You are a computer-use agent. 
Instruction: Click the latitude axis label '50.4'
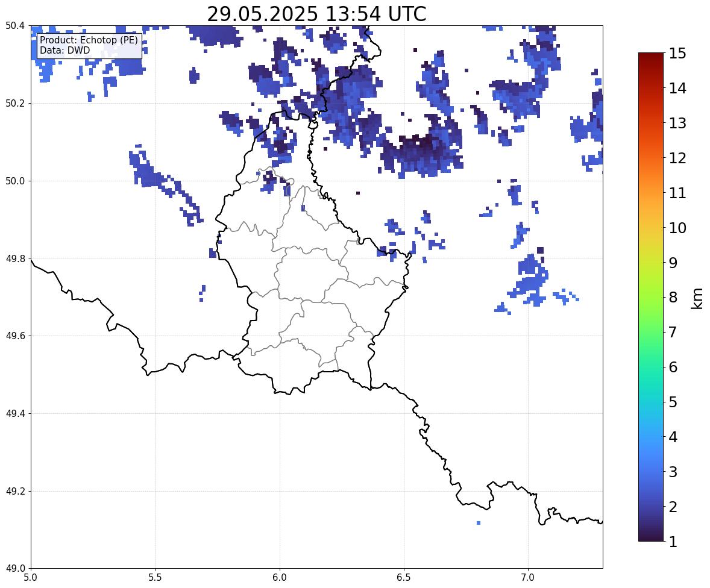(x=15, y=26)
